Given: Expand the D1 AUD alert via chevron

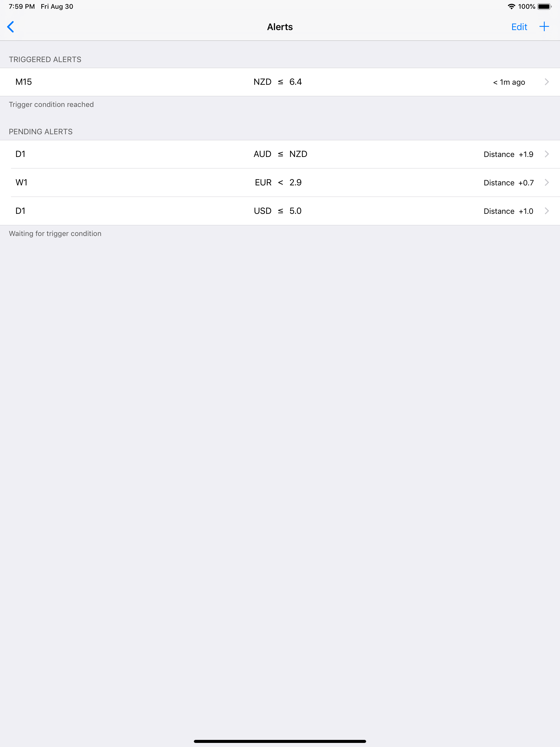Looking at the screenshot, I should pyautogui.click(x=547, y=154).
